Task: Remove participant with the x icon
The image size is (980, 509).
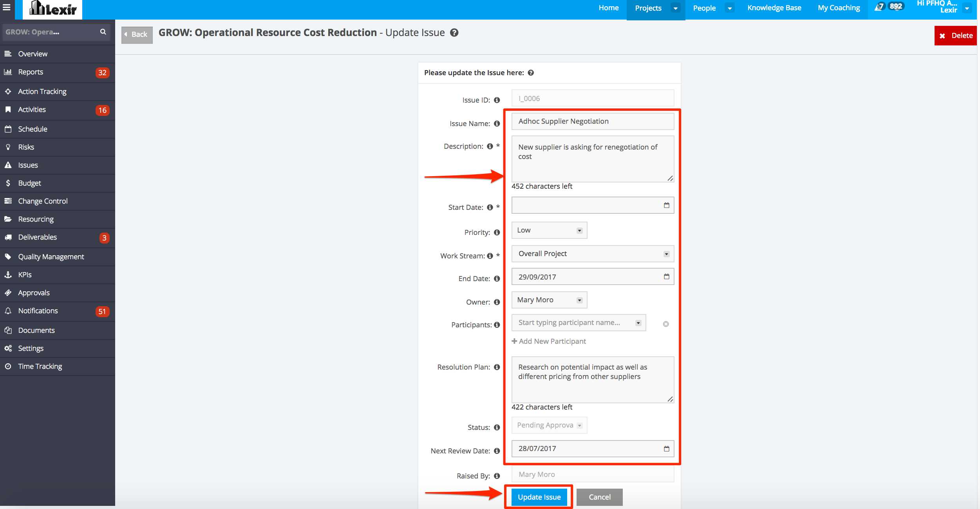Action: point(665,324)
